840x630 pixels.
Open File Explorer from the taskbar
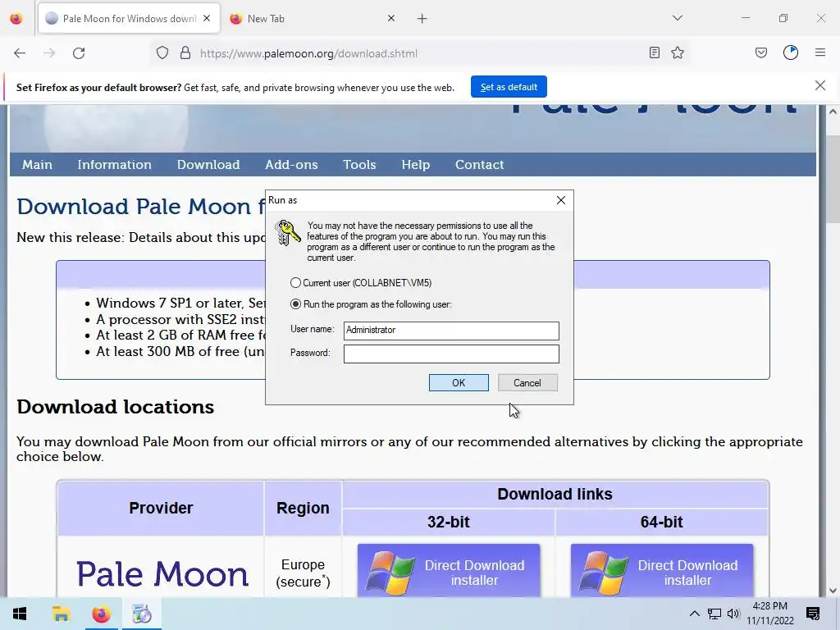tap(61, 614)
